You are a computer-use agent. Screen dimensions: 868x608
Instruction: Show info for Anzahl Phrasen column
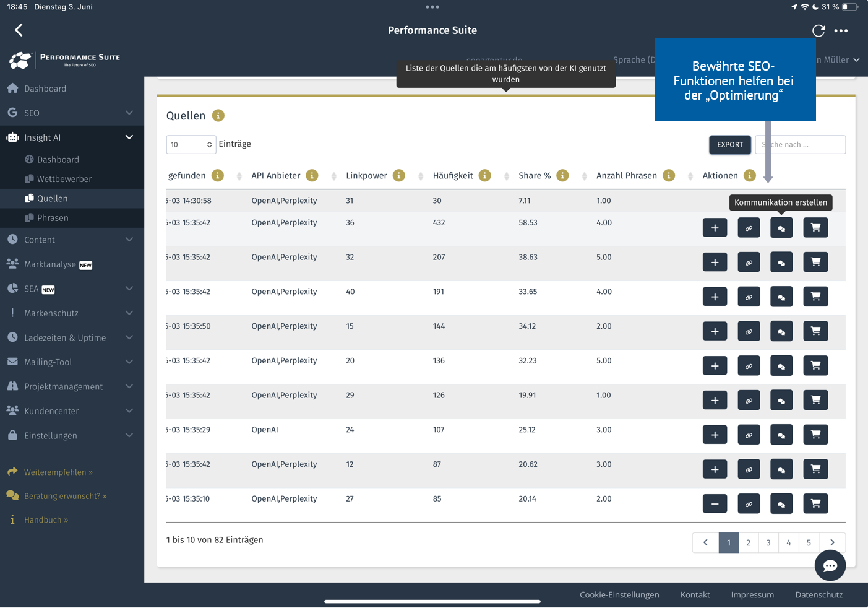point(669,175)
